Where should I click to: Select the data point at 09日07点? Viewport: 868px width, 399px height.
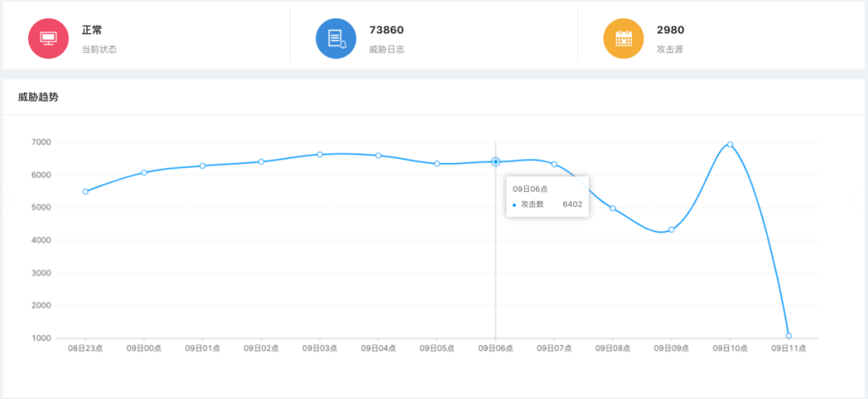point(554,164)
